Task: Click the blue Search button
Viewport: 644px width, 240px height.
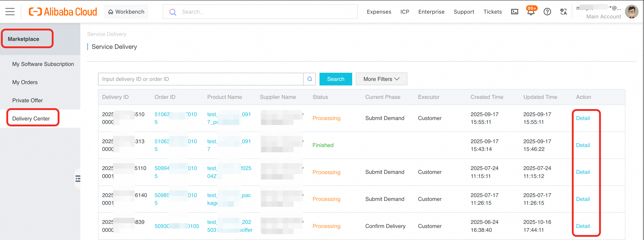Action: pos(335,79)
